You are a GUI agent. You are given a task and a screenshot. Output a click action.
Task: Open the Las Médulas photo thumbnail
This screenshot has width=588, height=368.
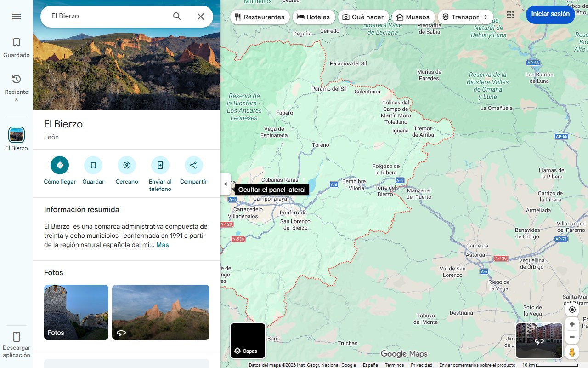(x=160, y=312)
